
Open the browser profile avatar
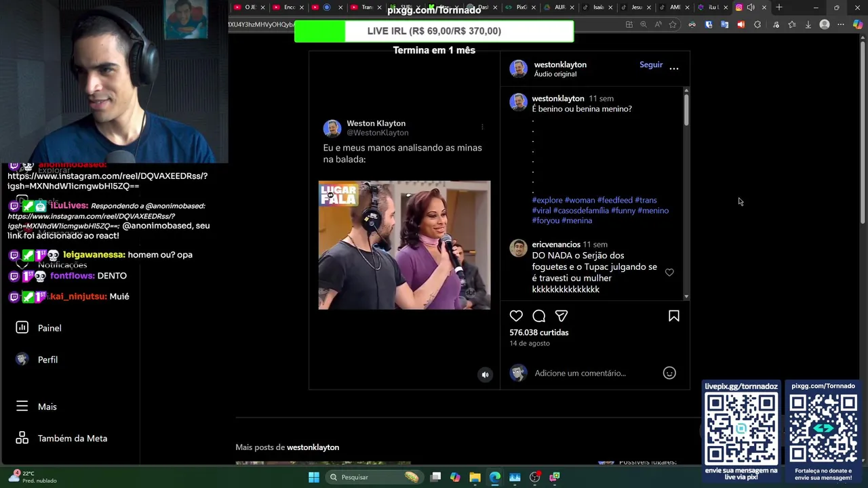(825, 24)
